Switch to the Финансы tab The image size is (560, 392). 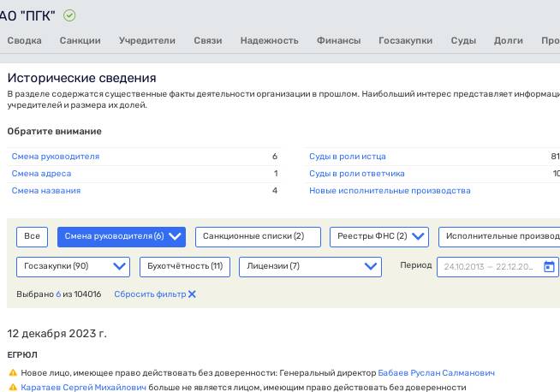coord(338,40)
